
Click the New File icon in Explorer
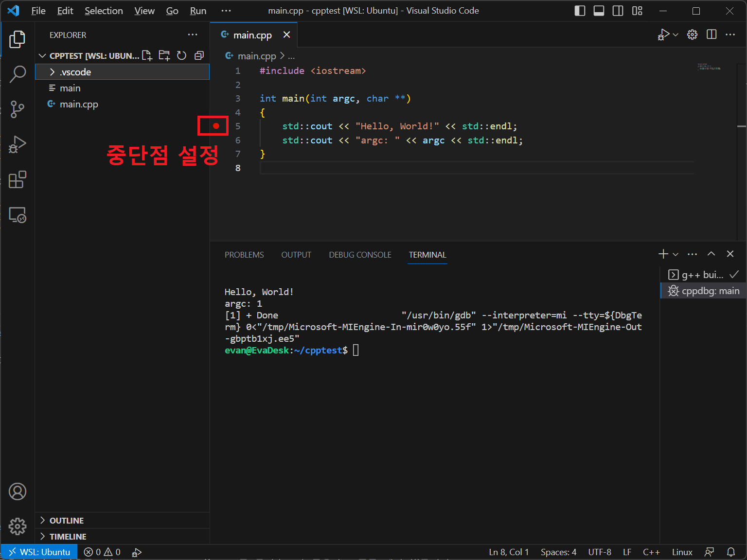coord(147,55)
